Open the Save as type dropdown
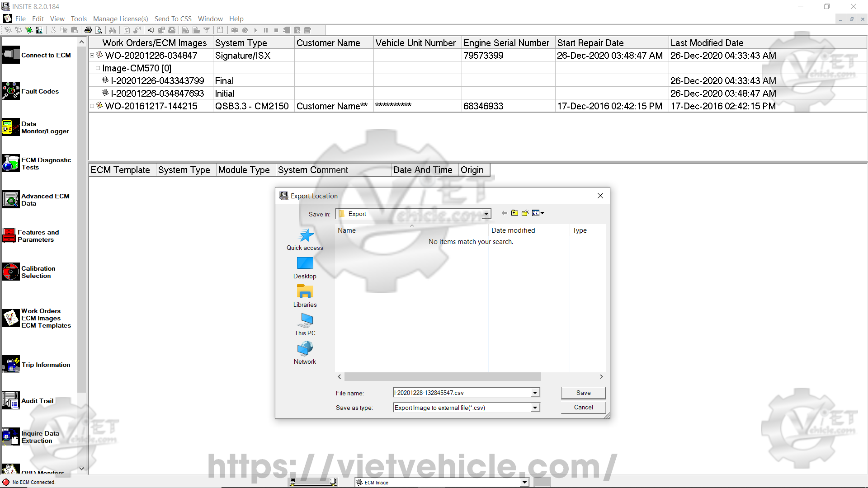This screenshot has height=488, width=868. pos(535,408)
